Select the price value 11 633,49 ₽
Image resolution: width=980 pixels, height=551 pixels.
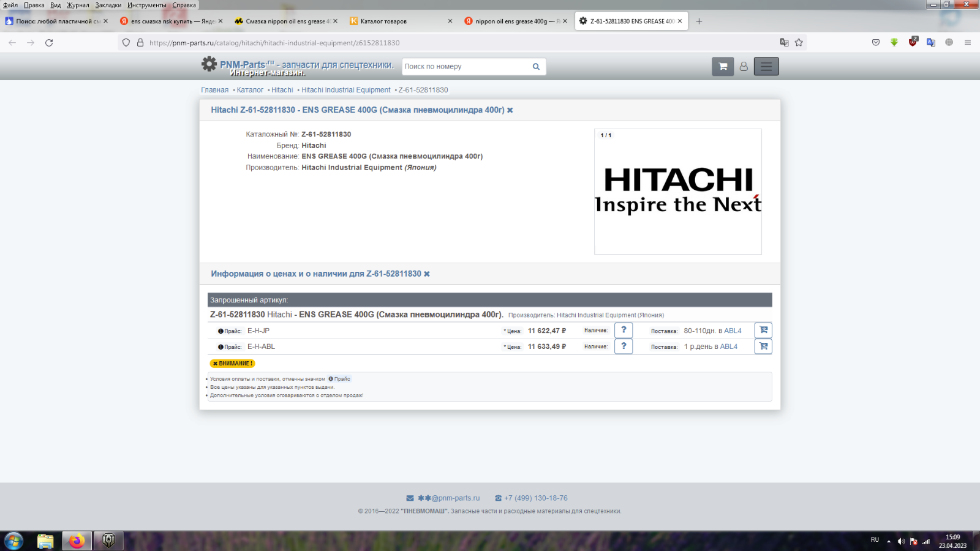547,347
